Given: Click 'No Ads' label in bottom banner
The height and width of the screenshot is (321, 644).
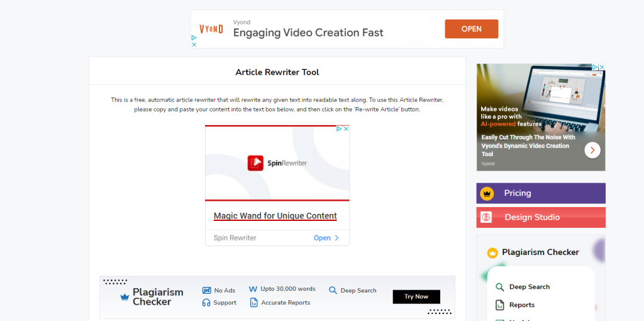Looking at the screenshot, I should (225, 291).
